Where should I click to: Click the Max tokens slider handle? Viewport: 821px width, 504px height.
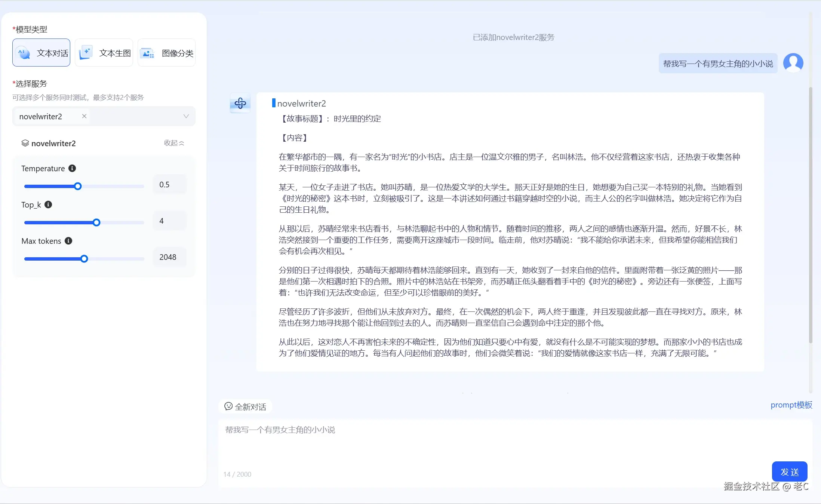84,259
